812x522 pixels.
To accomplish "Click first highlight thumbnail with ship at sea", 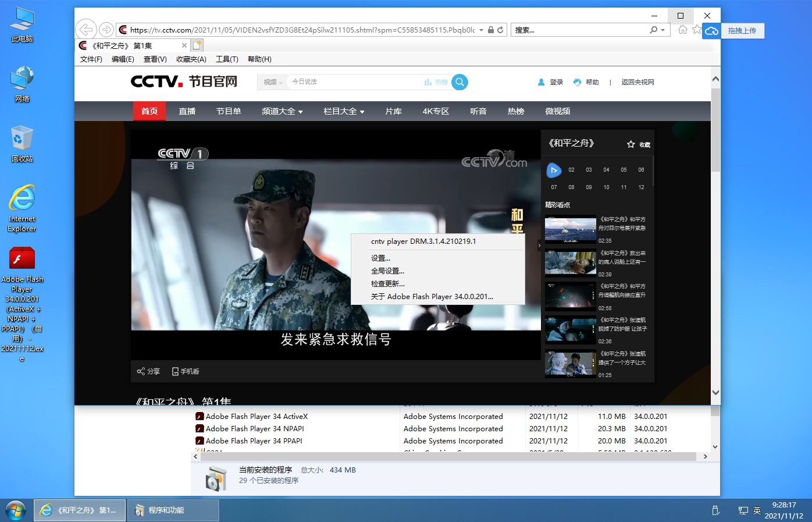I will (570, 229).
